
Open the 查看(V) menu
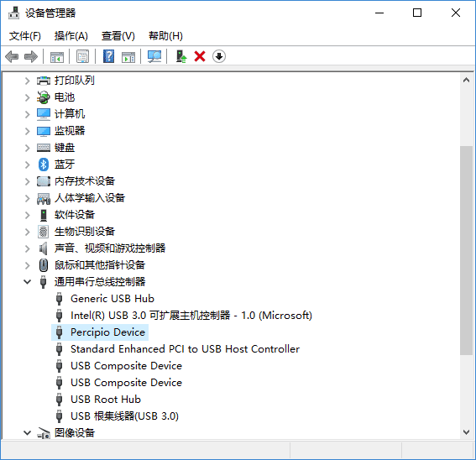pos(118,36)
